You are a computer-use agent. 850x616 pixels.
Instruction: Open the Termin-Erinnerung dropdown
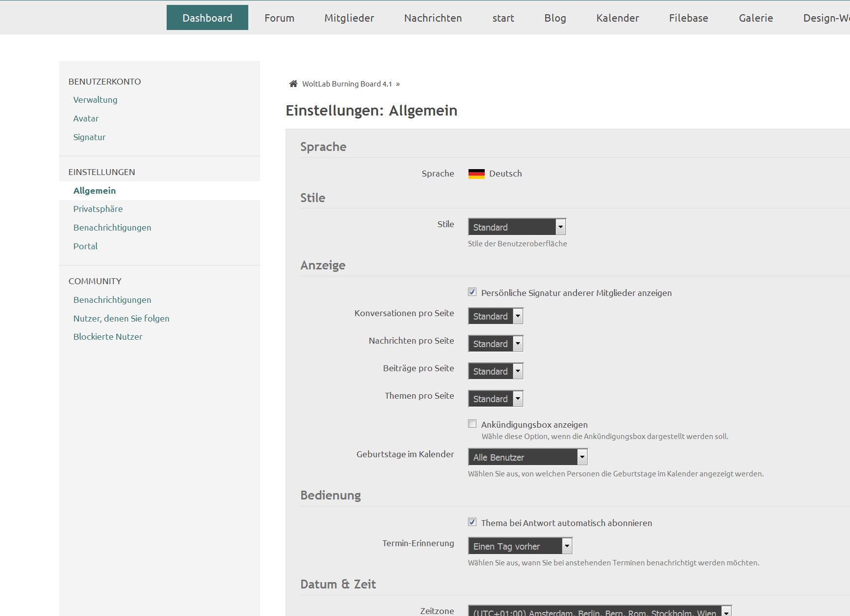[x=520, y=546]
